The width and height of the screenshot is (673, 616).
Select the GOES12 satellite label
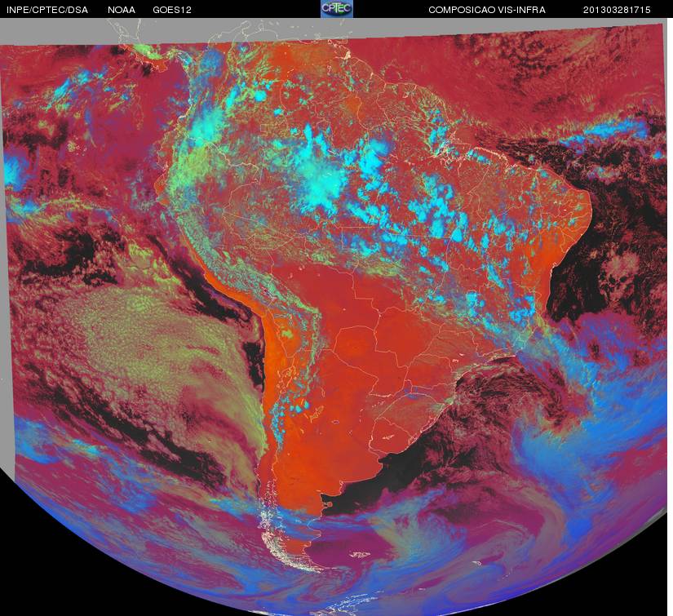172,10
